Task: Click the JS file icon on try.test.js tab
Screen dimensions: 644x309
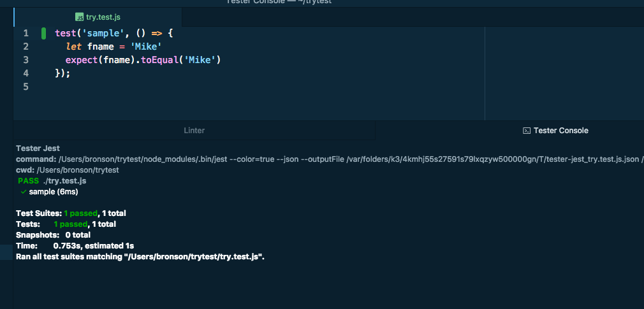Action: click(79, 17)
